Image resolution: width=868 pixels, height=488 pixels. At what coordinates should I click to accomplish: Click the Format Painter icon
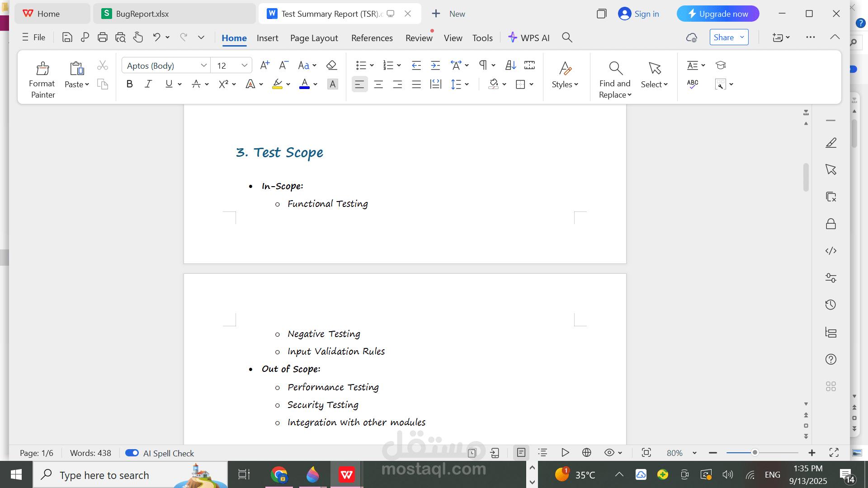42,69
